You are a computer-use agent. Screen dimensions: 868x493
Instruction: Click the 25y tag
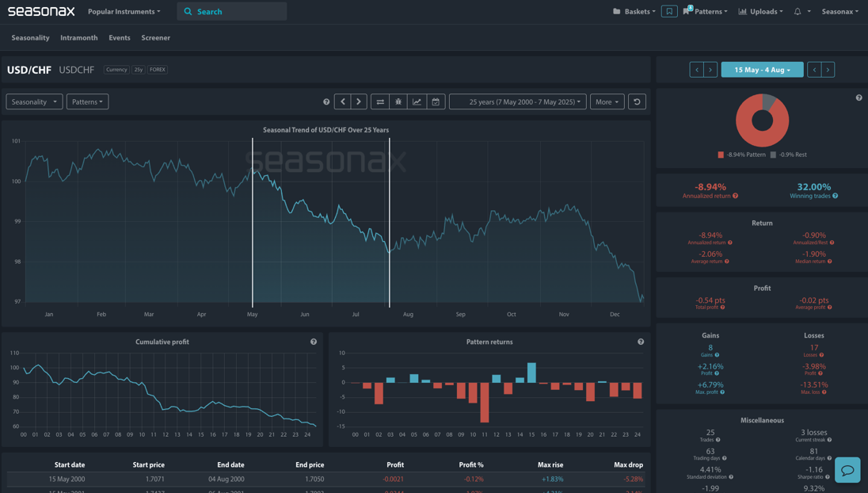point(139,70)
